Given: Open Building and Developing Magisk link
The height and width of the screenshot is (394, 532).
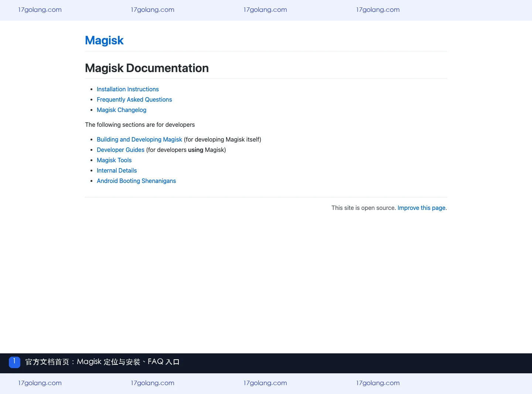Looking at the screenshot, I should pyautogui.click(x=139, y=139).
